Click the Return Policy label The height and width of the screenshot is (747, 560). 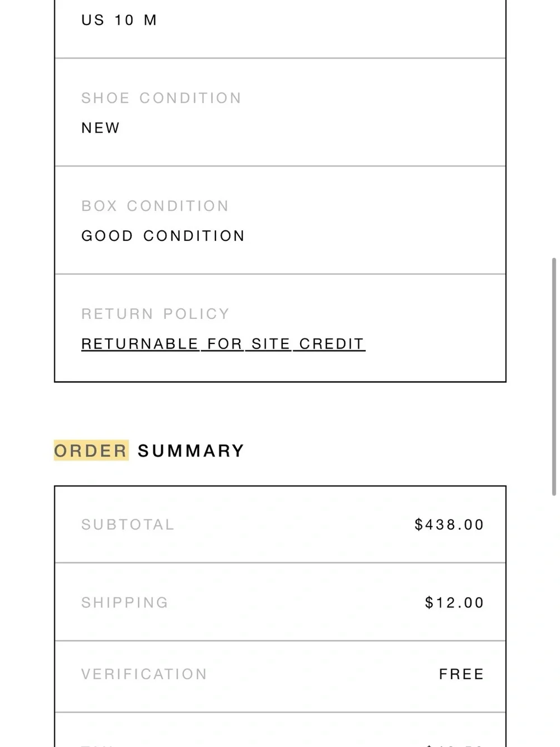click(156, 314)
